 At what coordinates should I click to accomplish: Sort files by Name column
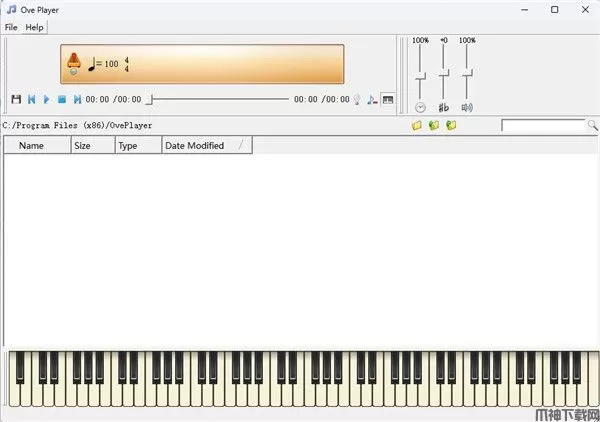(x=37, y=145)
